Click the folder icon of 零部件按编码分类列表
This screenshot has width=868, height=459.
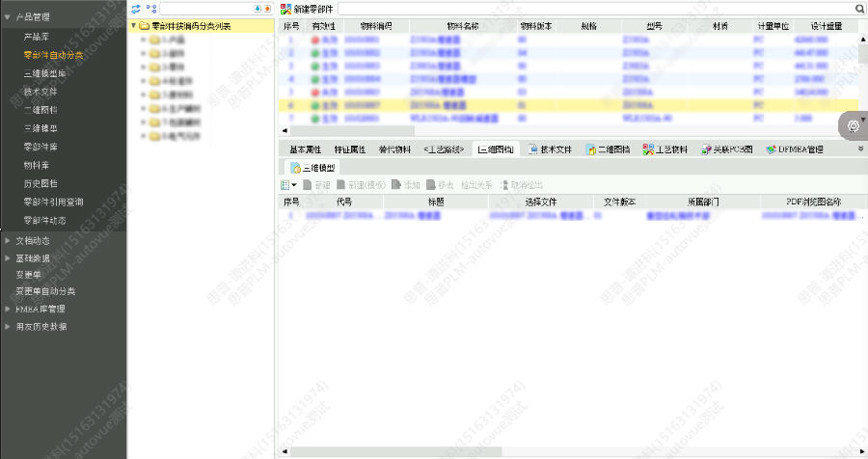145,26
